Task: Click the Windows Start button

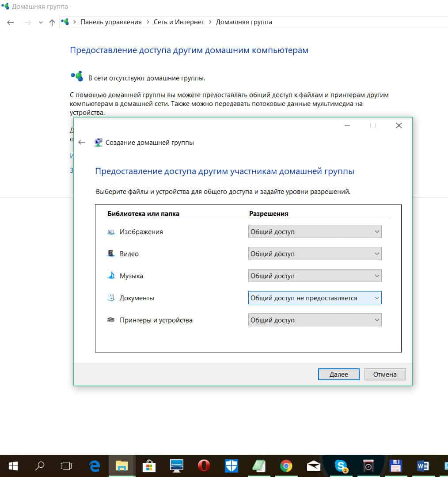Action: (13, 466)
